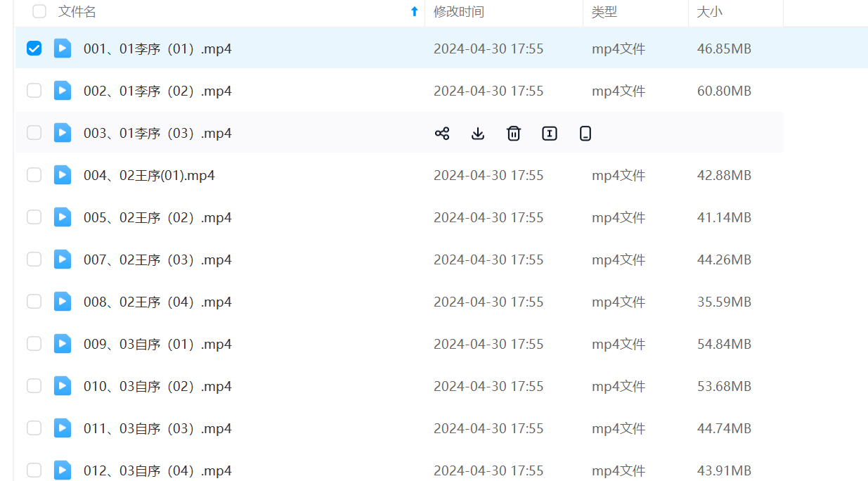Click the share icon on row 003
Viewport: 868px width, 481px height.
pos(442,134)
